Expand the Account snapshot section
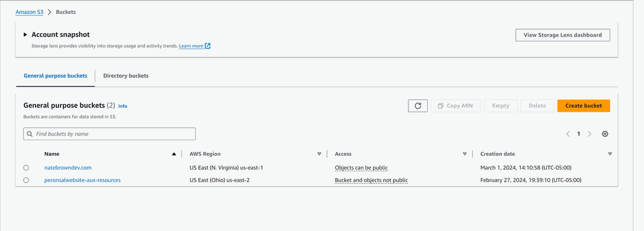The image size is (644, 231). (x=25, y=34)
